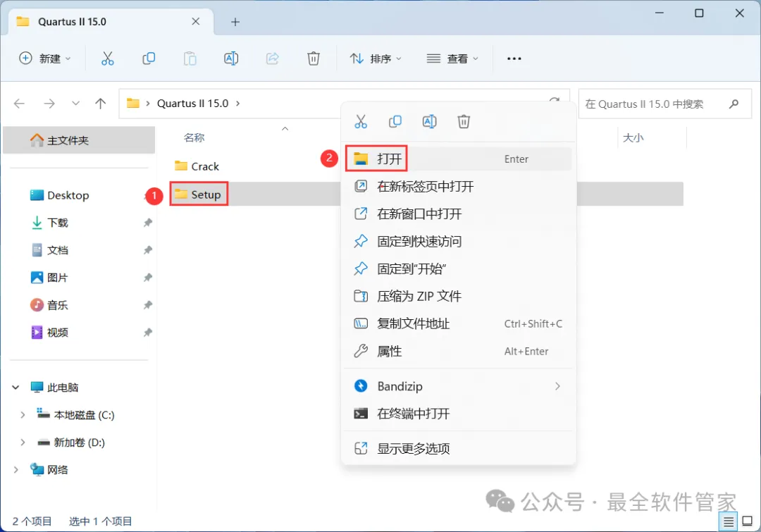Viewport: 761px width, 532px height.
Task: Choose 显示更多选项 in context menu
Action: [458, 449]
